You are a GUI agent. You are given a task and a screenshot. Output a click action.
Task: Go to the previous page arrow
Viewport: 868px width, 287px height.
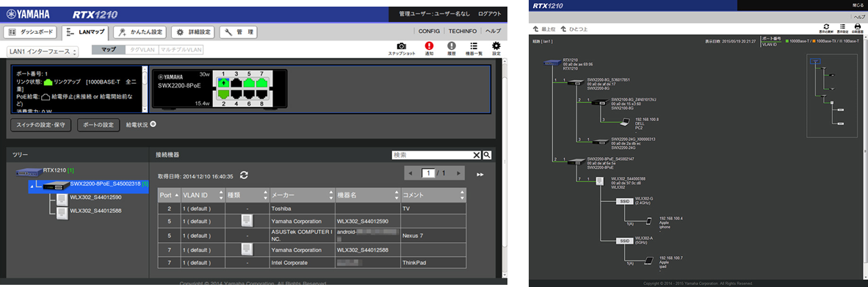(411, 174)
